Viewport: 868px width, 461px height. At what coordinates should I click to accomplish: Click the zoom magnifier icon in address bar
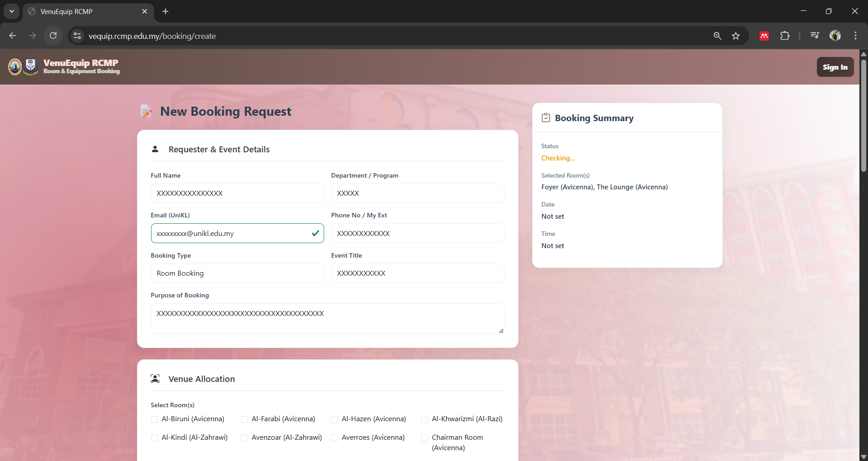[x=717, y=36]
